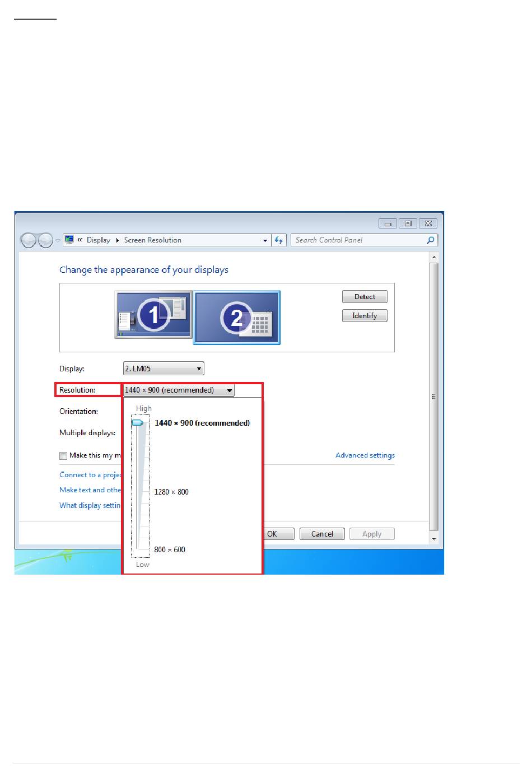Click the resolution slider handle
This screenshot has width=532, height=783.
point(138,423)
